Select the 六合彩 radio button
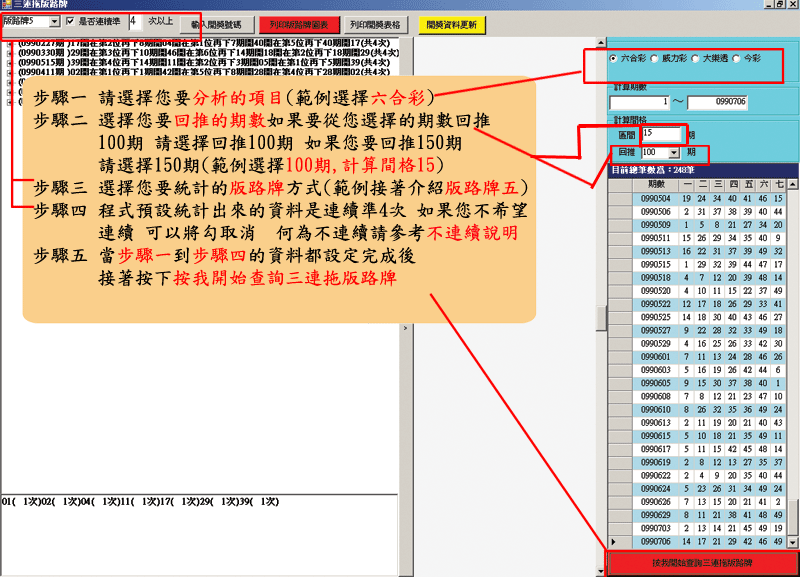 (x=614, y=59)
